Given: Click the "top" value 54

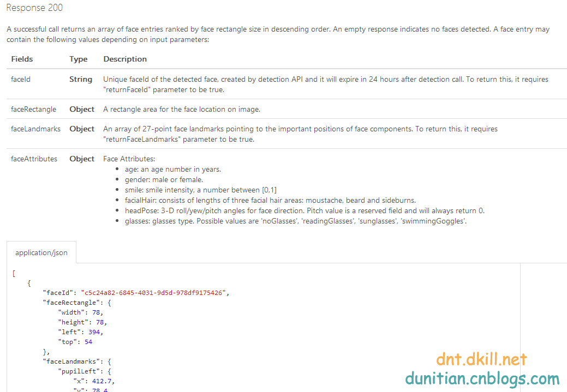Looking at the screenshot, I should (x=88, y=341).
